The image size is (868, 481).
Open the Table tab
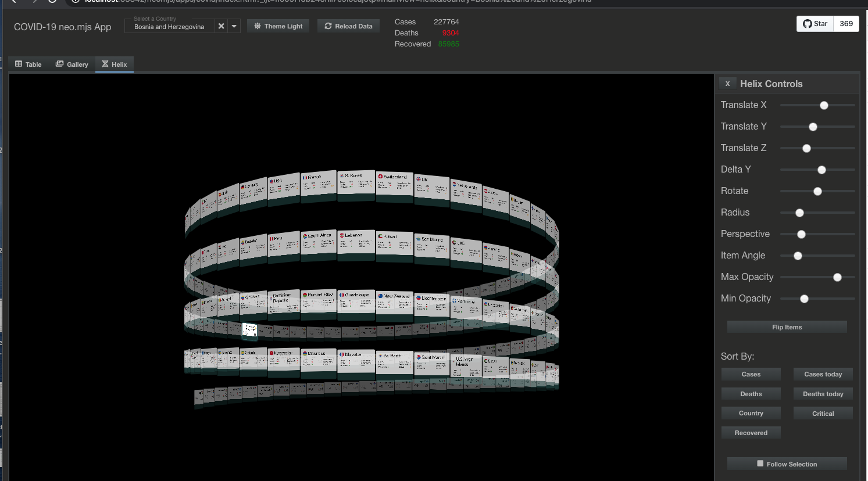(x=28, y=64)
